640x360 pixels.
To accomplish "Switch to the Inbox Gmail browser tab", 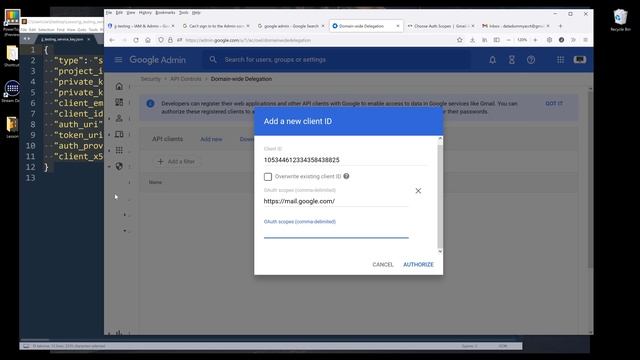I will click(515, 26).
